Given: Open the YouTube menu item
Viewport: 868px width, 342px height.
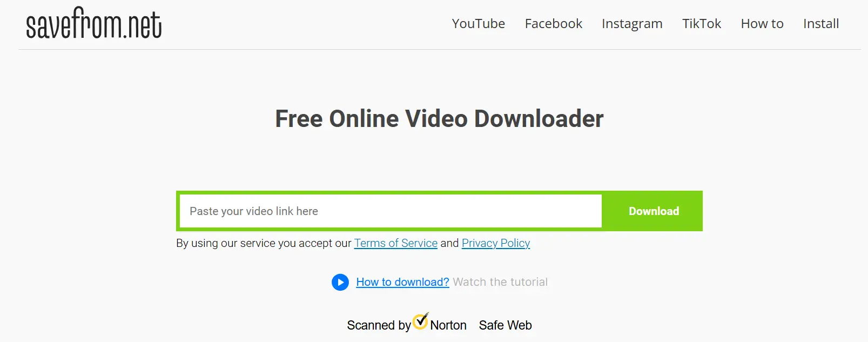Looking at the screenshot, I should [x=479, y=24].
